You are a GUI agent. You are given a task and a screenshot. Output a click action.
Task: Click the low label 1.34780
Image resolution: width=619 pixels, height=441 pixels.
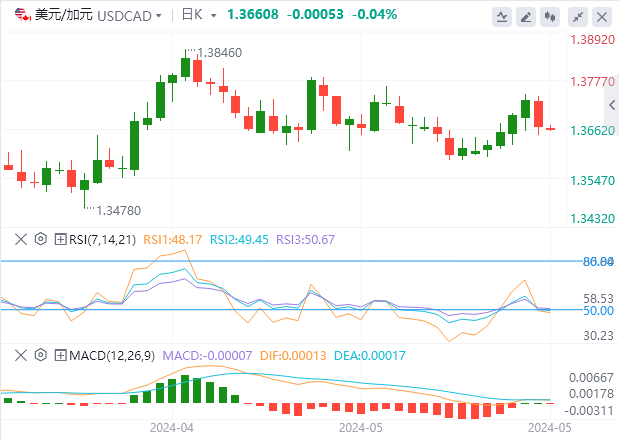pyautogui.click(x=118, y=210)
